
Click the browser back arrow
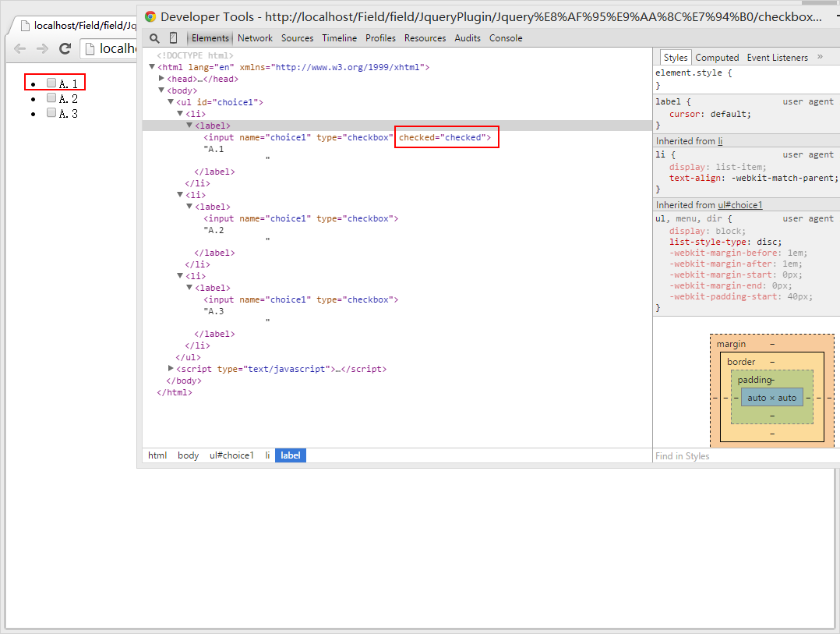click(19, 49)
